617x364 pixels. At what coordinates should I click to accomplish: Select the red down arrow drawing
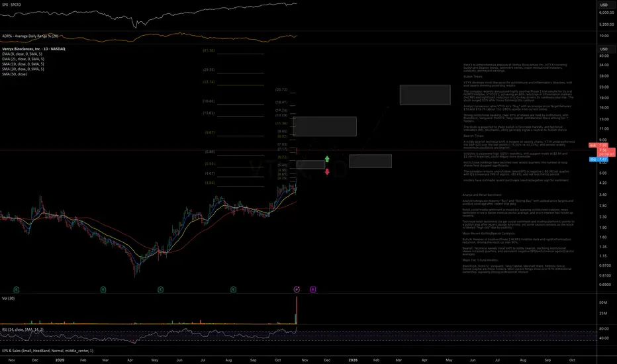pos(327,171)
